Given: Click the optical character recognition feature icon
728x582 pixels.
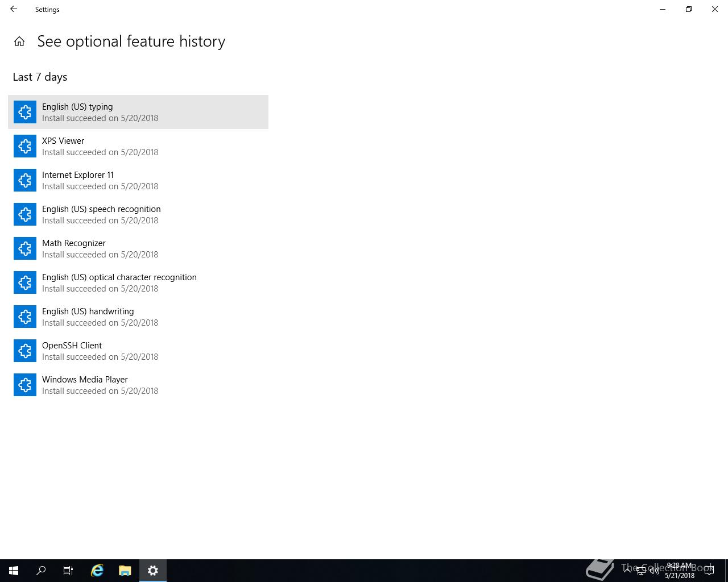Looking at the screenshot, I should (x=25, y=282).
